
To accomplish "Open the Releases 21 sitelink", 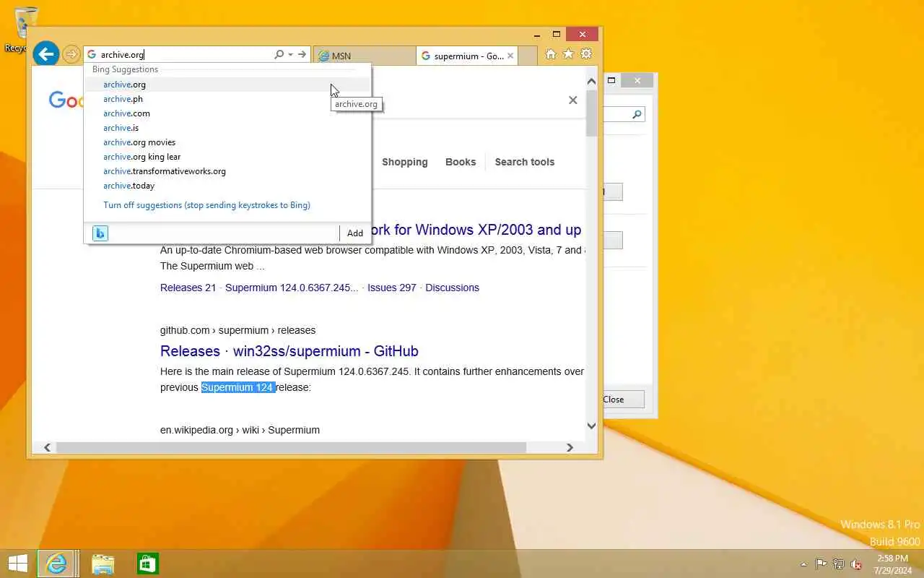I will [x=188, y=288].
